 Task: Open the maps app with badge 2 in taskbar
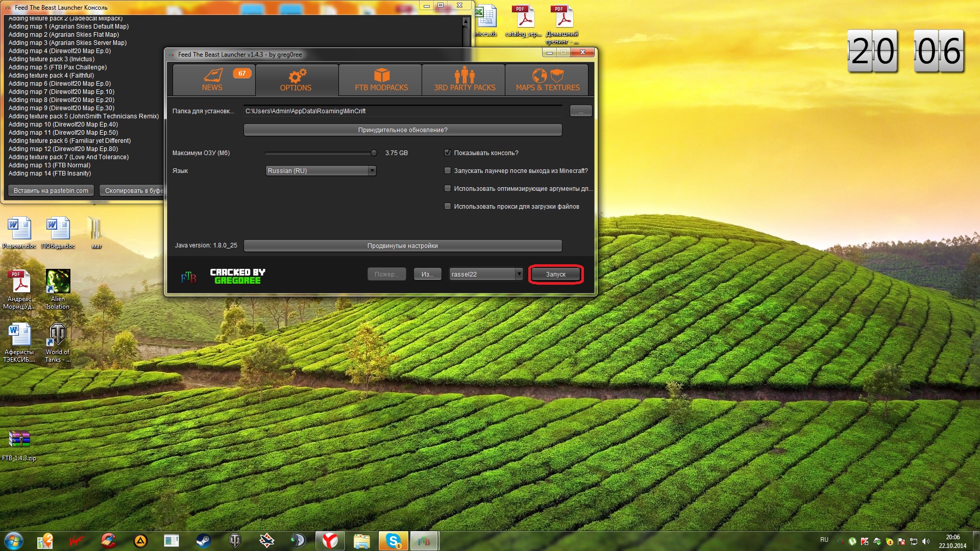[45, 541]
